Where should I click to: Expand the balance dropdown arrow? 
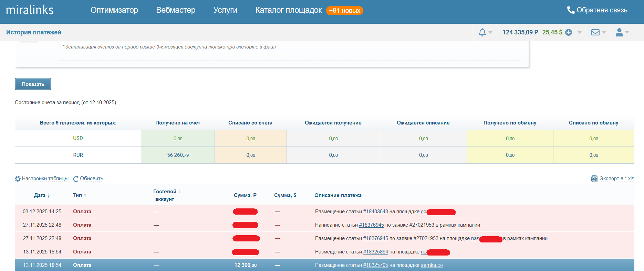pyautogui.click(x=580, y=32)
